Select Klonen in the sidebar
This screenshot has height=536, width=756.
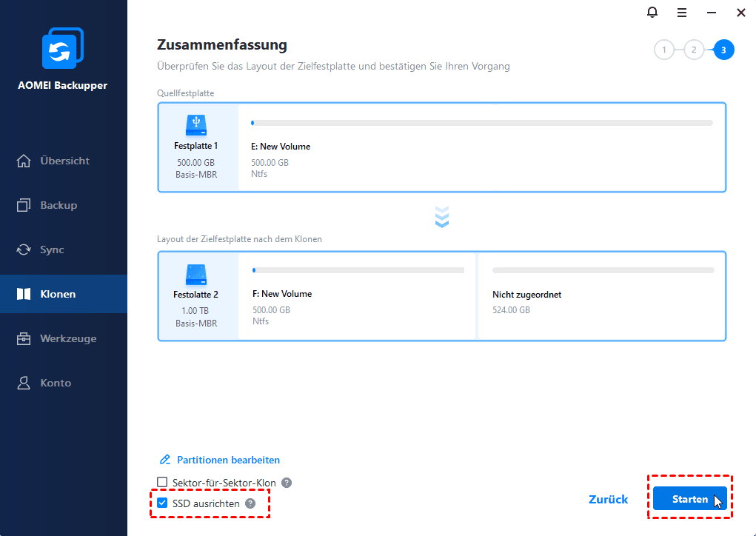[x=64, y=294]
